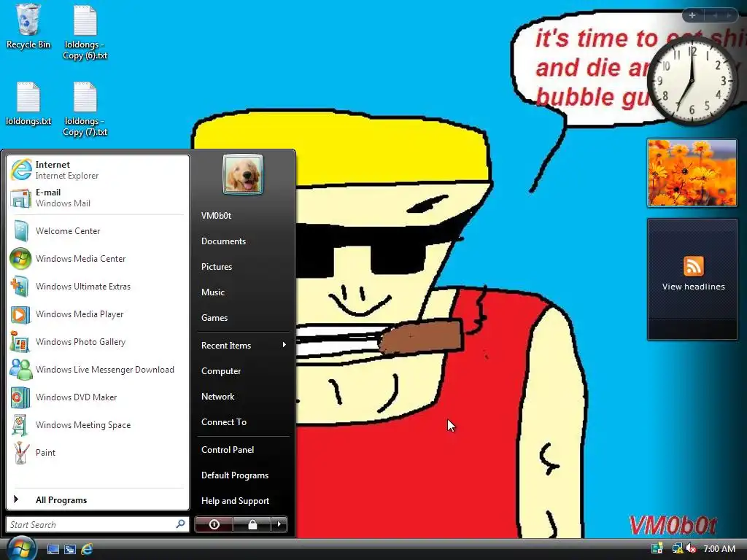Viewport: 747px width, 560px height.
Task: Open Windows Ultimate Extras
Action: pos(98,286)
